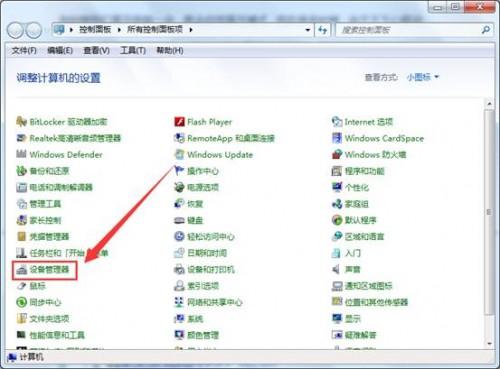Click Windows 防火墙 link
This screenshot has height=369, width=500.
click(x=375, y=155)
